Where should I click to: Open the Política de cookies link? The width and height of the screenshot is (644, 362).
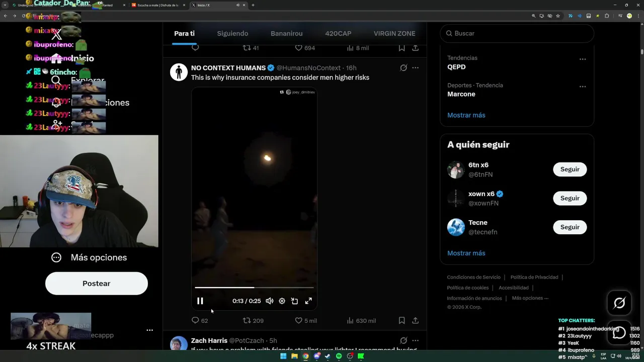click(x=468, y=288)
